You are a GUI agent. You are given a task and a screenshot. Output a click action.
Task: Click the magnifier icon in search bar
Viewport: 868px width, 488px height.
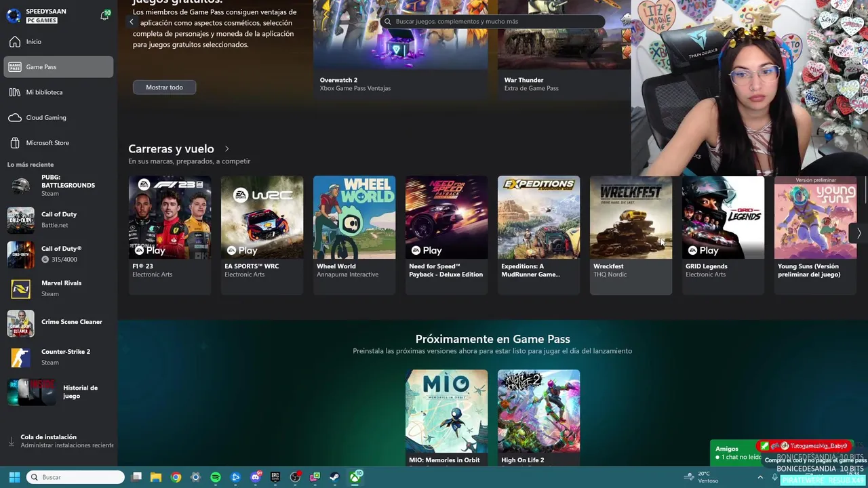(x=388, y=22)
